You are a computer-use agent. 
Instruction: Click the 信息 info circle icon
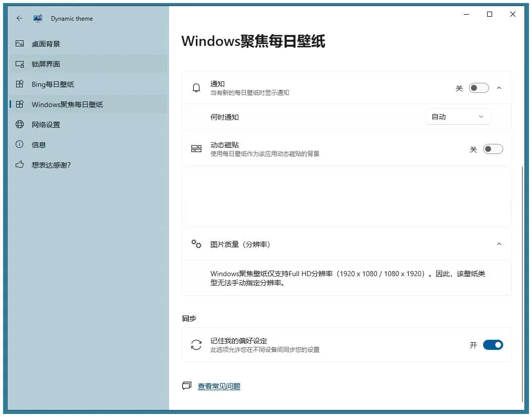click(x=20, y=144)
